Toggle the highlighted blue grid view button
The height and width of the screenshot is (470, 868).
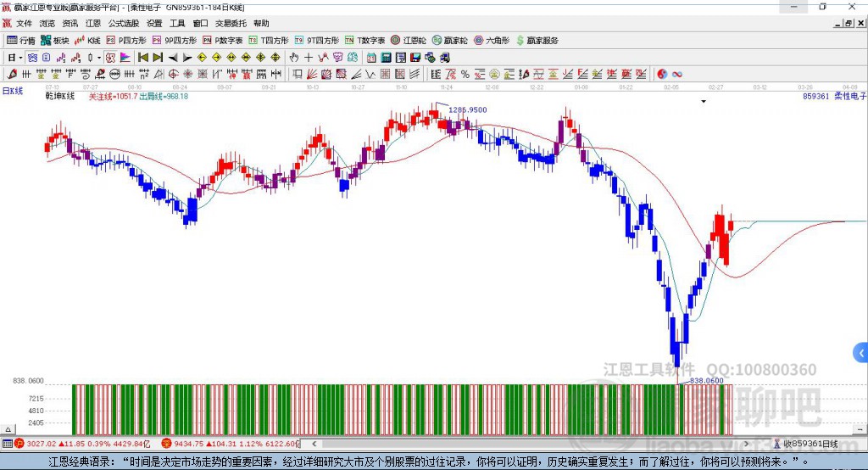[x=33, y=58]
